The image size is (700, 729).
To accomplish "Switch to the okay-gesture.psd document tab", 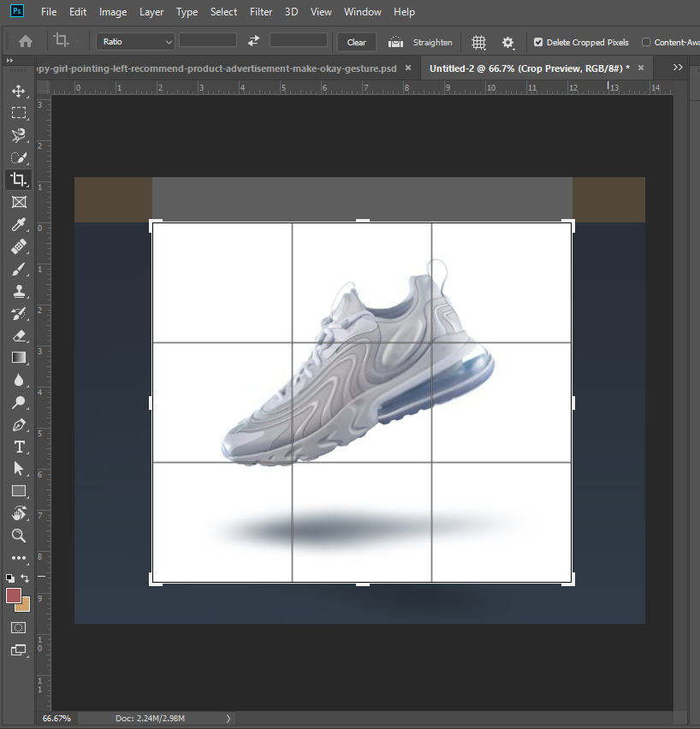I will pyautogui.click(x=217, y=68).
